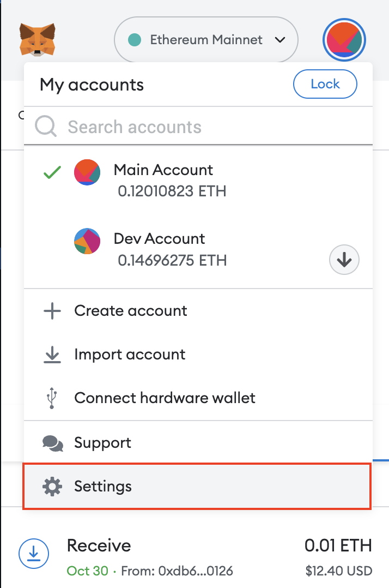Click the hardware wallet USB icon
The image size is (389, 588).
pos(52,398)
